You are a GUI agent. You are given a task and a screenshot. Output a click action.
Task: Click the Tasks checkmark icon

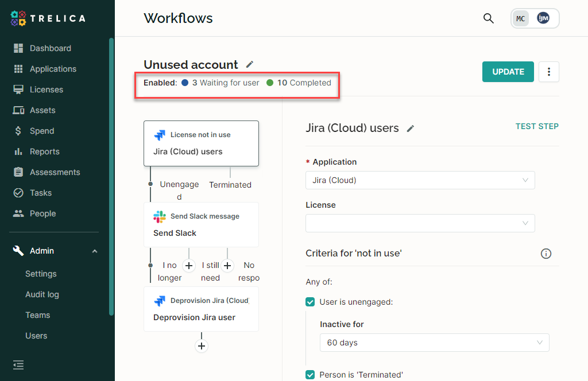click(18, 193)
